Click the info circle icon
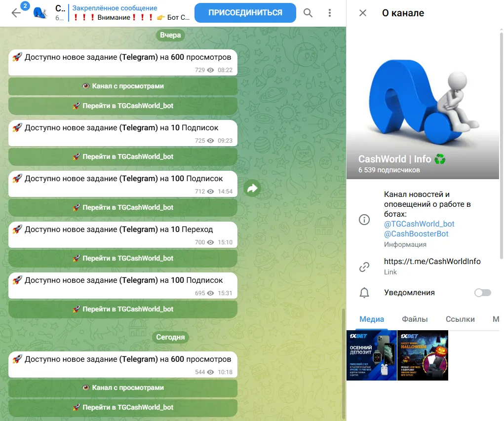This screenshot has height=421, width=504. [364, 220]
